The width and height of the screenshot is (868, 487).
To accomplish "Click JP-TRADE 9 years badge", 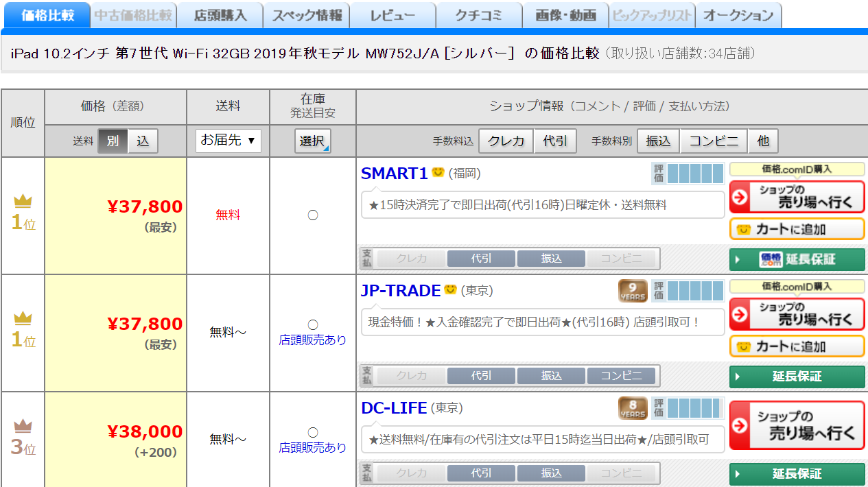I will tap(633, 291).
